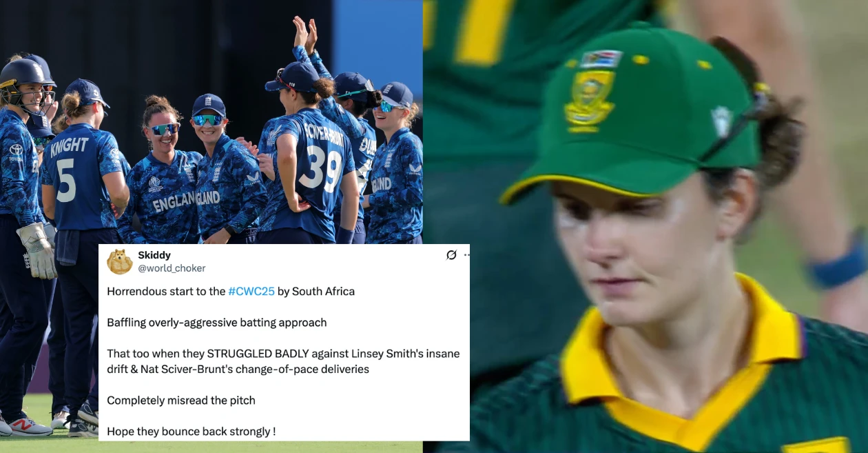Click the flag patch on green cap
The width and height of the screenshot is (868, 453).
tap(601, 59)
